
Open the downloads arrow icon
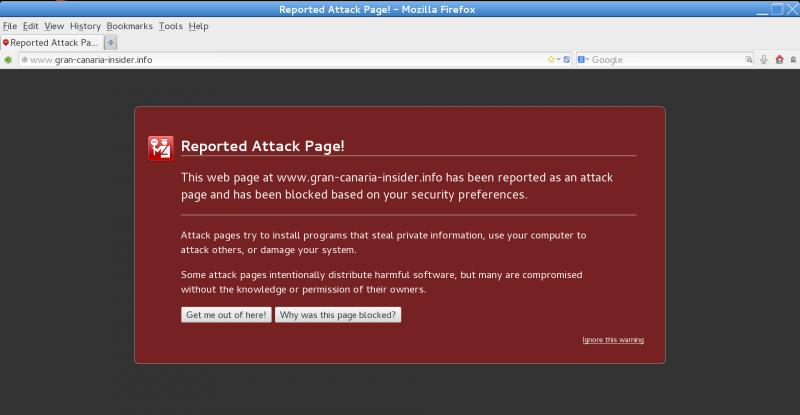pyautogui.click(x=764, y=60)
